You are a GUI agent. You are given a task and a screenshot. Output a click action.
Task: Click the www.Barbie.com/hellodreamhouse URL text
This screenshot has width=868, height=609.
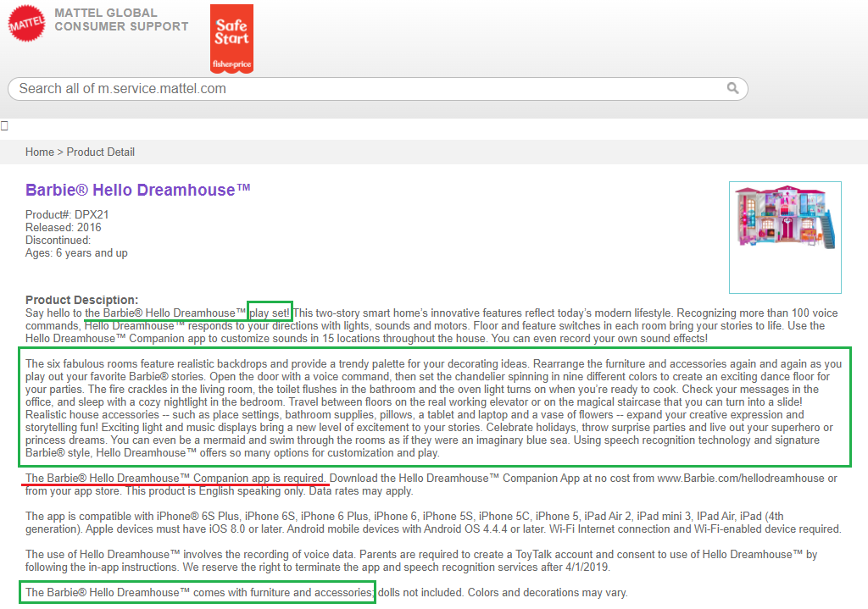pos(741,478)
